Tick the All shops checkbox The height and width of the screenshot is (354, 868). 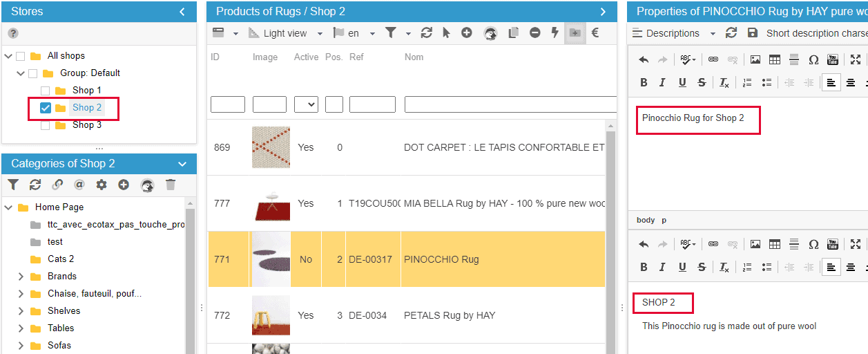21,56
